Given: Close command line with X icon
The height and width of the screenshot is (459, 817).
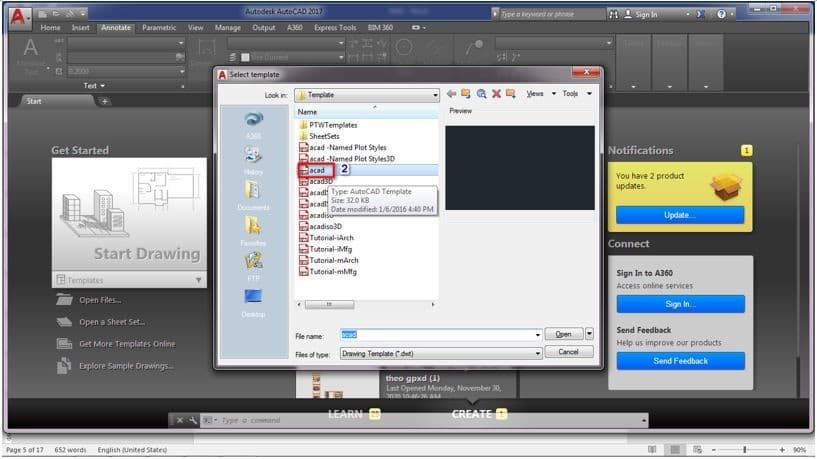Looking at the screenshot, I should pyautogui.click(x=180, y=420).
